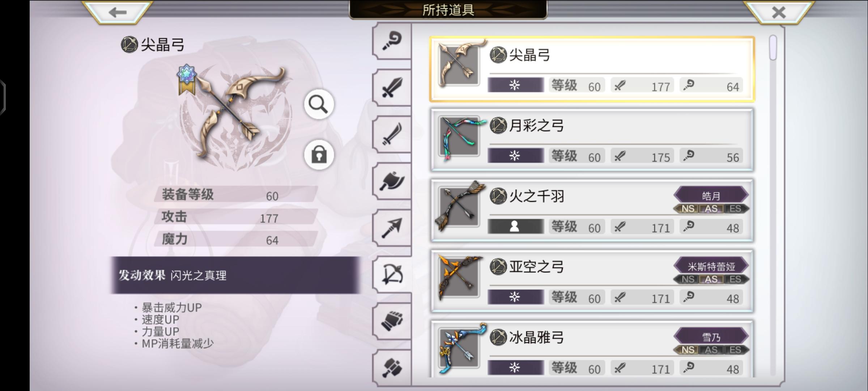868x391 pixels.
Task: Go back with the arrow button
Action: [118, 12]
